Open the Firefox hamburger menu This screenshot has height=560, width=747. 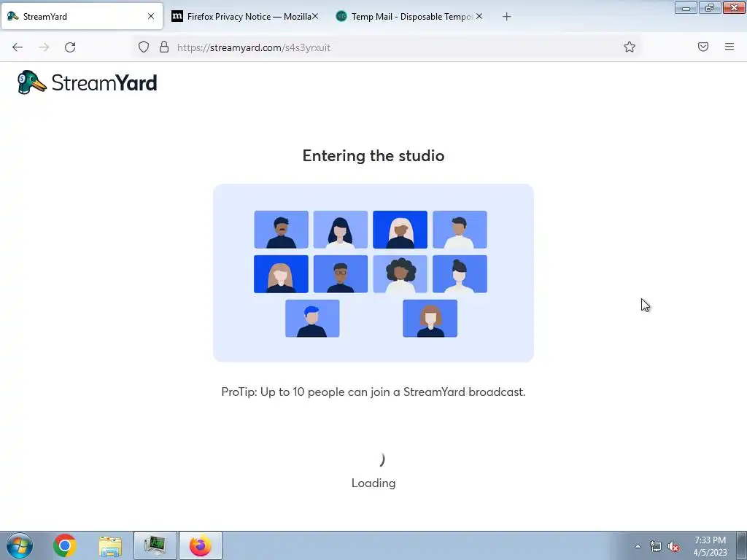(729, 47)
